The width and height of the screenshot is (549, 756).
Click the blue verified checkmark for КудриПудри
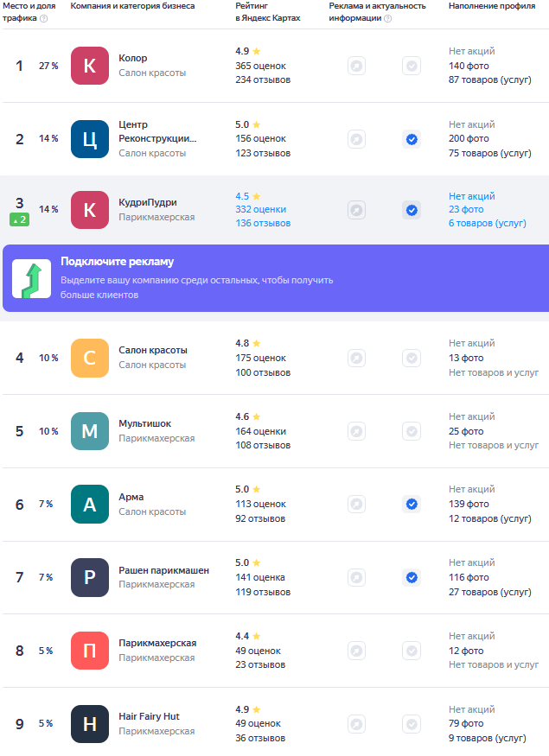tap(412, 210)
